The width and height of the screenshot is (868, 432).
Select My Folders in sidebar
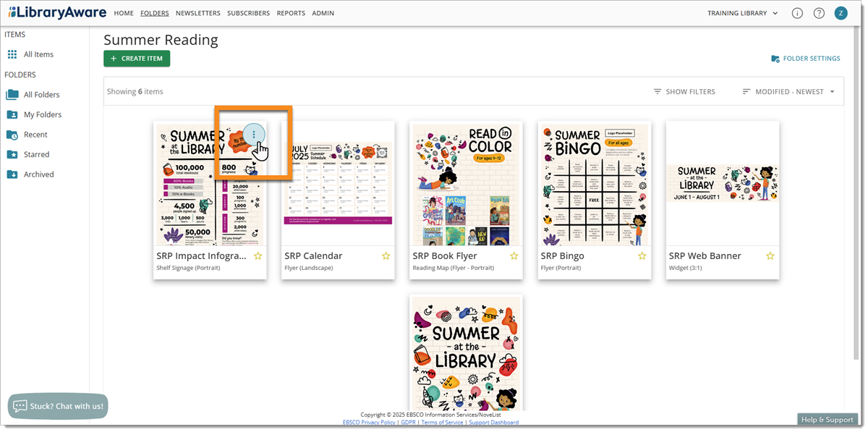43,114
